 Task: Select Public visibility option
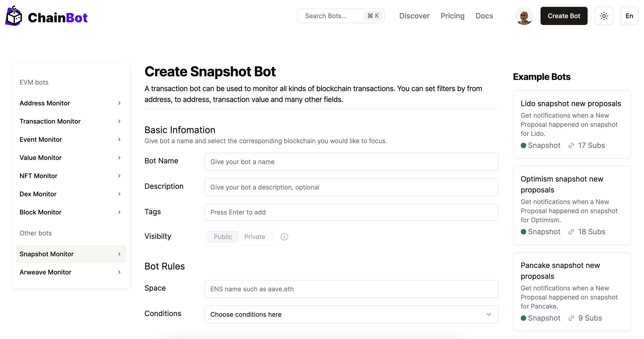223,237
